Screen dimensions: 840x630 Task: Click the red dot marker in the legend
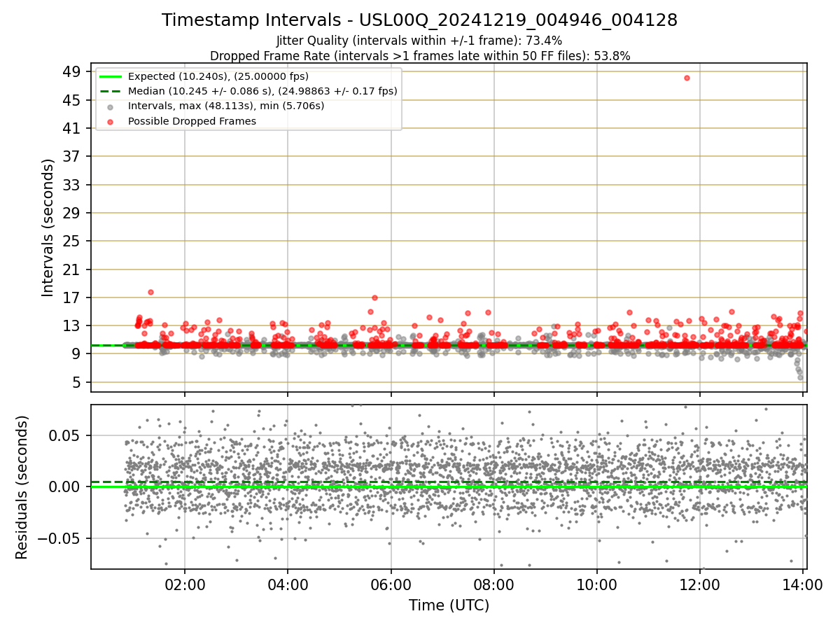(111, 121)
